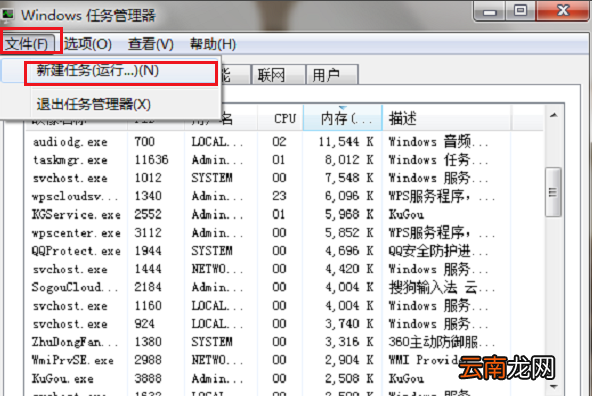
Task: Close the Task Manager window
Action: click(563, 11)
